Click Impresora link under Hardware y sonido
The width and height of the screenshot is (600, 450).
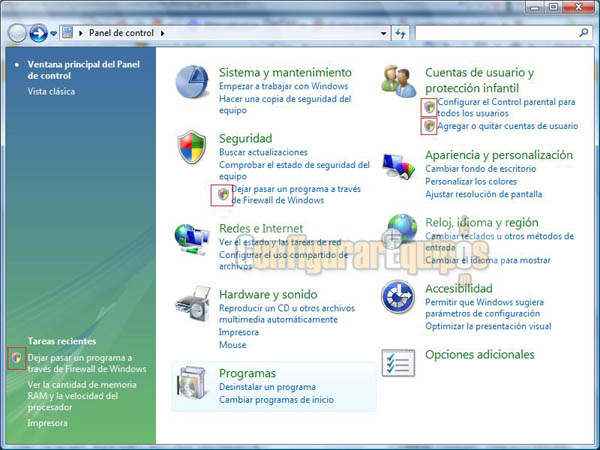click(239, 332)
